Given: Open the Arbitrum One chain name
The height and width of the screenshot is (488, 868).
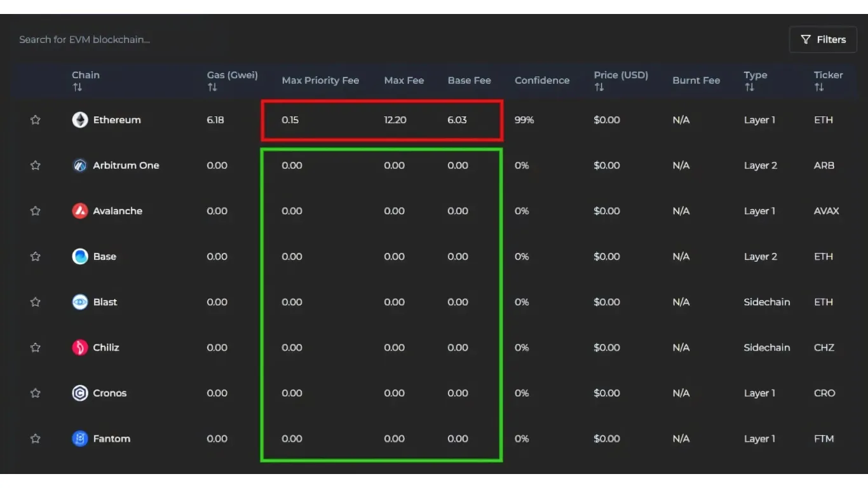Looking at the screenshot, I should point(126,165).
